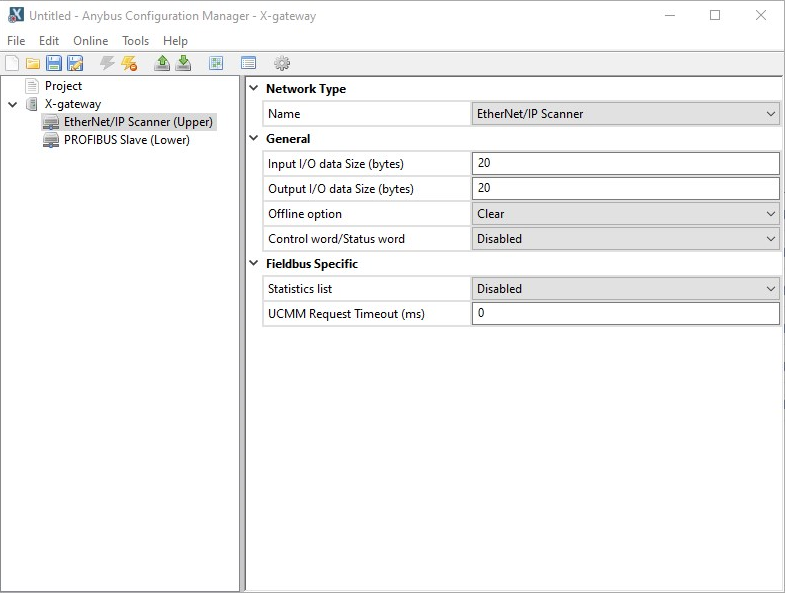Close the Anybus Configuration Manager window
This screenshot has width=785, height=593.
(x=760, y=16)
